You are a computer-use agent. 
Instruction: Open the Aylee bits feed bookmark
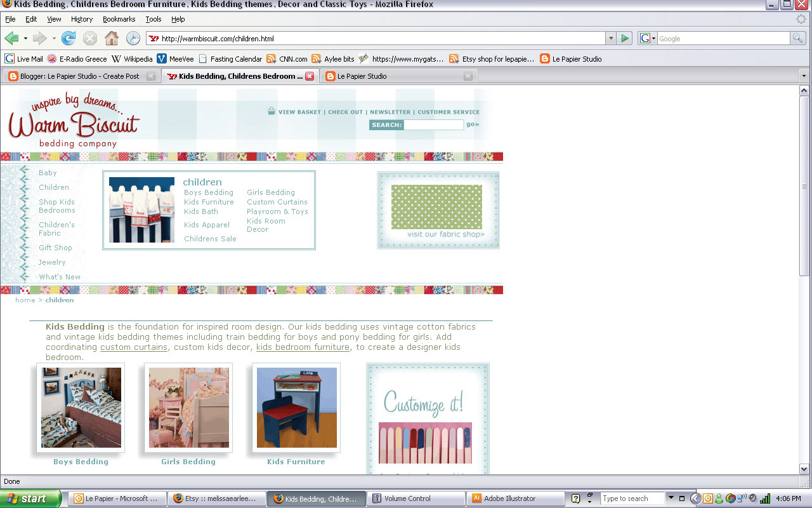pyautogui.click(x=333, y=59)
